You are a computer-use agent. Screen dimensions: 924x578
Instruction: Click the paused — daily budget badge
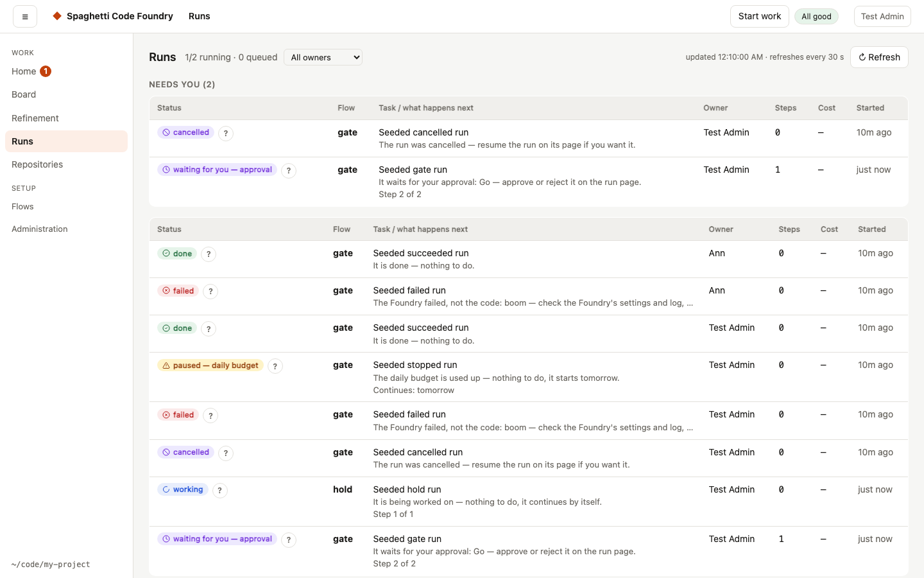(210, 365)
